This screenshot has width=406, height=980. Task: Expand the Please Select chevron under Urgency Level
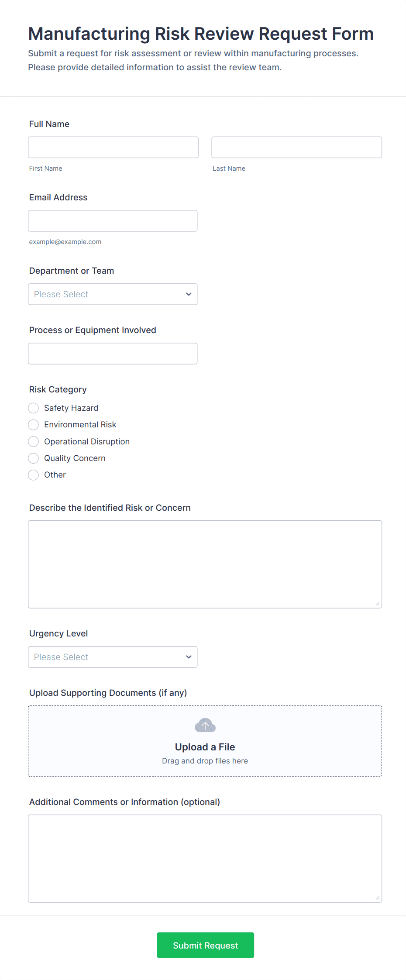point(189,657)
